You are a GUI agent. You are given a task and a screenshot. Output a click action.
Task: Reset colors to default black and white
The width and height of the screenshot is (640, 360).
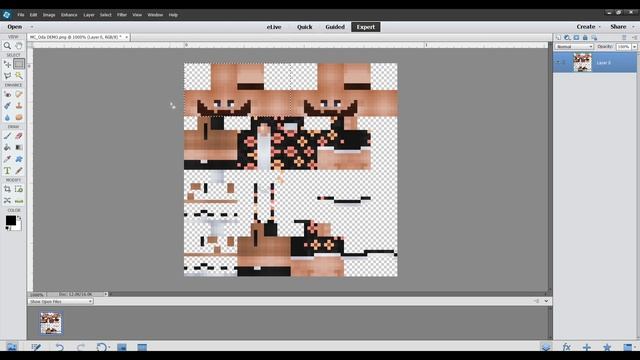coord(8,228)
